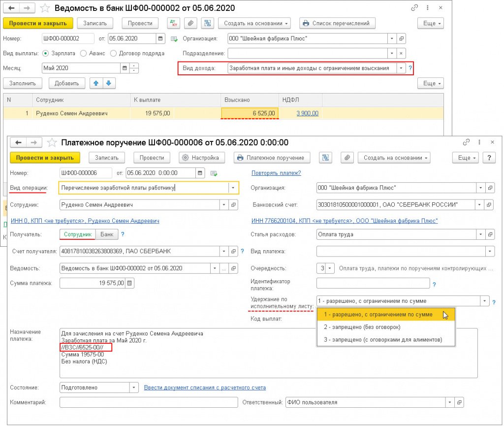Image resolution: width=504 pixels, height=426 pixels.
Task: Click the calculator icon beside Сумма платежа
Action: [x=129, y=283]
